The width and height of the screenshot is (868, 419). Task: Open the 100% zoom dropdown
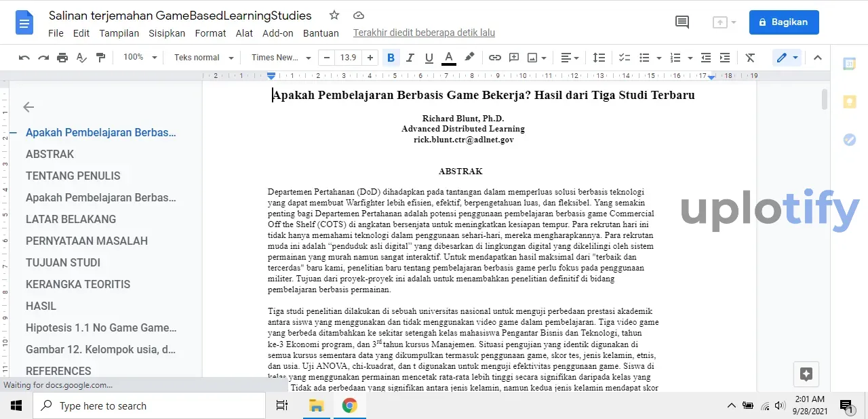coord(140,58)
